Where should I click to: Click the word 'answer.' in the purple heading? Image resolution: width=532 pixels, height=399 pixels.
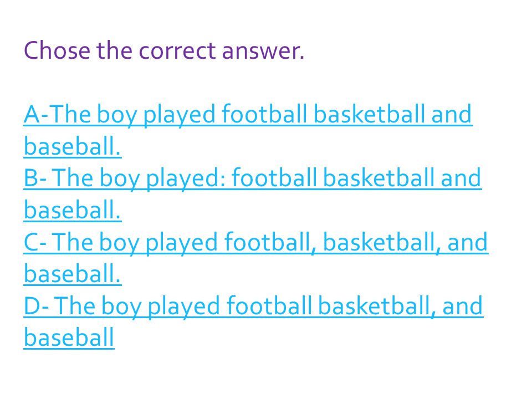point(263,51)
